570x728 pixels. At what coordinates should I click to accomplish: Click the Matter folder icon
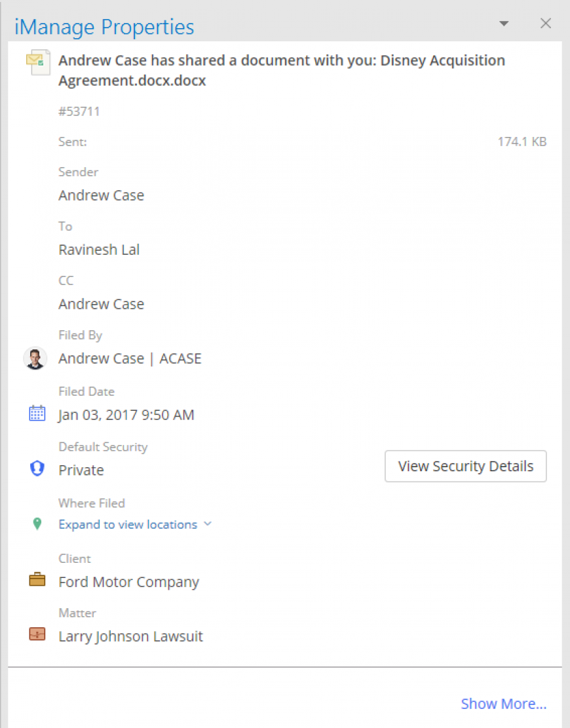coord(37,634)
